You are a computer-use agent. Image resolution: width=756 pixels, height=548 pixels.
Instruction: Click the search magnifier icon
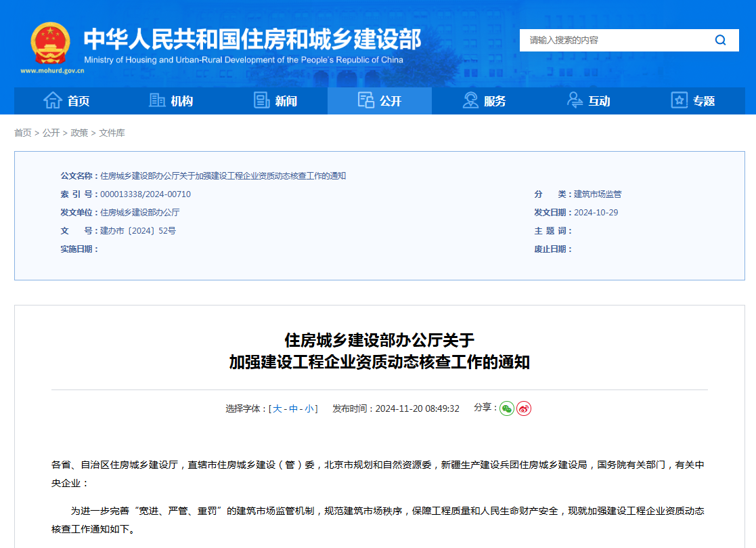(720, 40)
